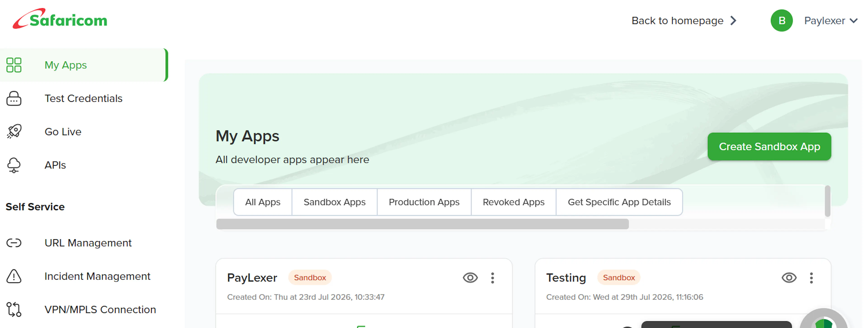Click the PayLexer Created On date text
Screen dimensions: 868x328
(x=306, y=297)
